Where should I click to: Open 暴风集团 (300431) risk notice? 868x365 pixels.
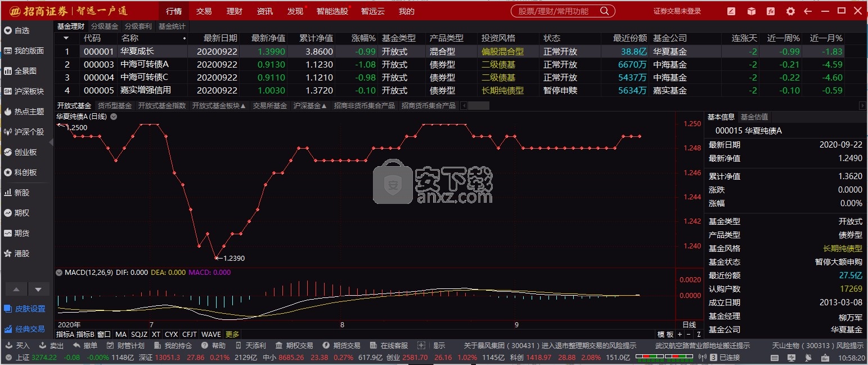(x=550, y=345)
